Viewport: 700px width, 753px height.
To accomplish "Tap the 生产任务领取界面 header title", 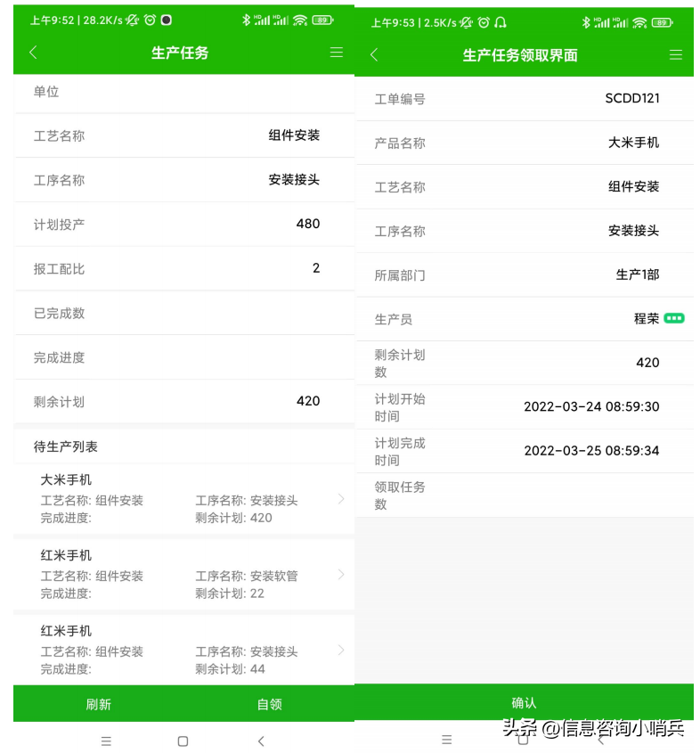I will pyautogui.click(x=520, y=55).
